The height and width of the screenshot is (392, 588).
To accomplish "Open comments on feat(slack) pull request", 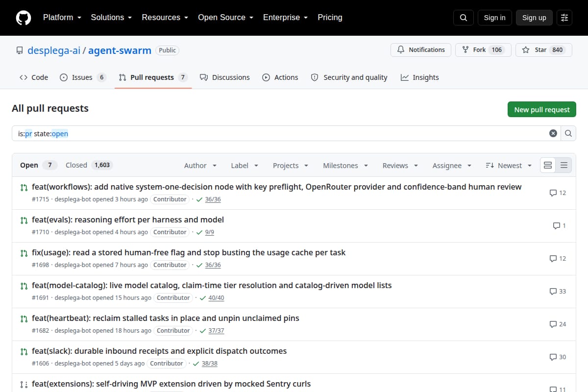I will 558,357.
